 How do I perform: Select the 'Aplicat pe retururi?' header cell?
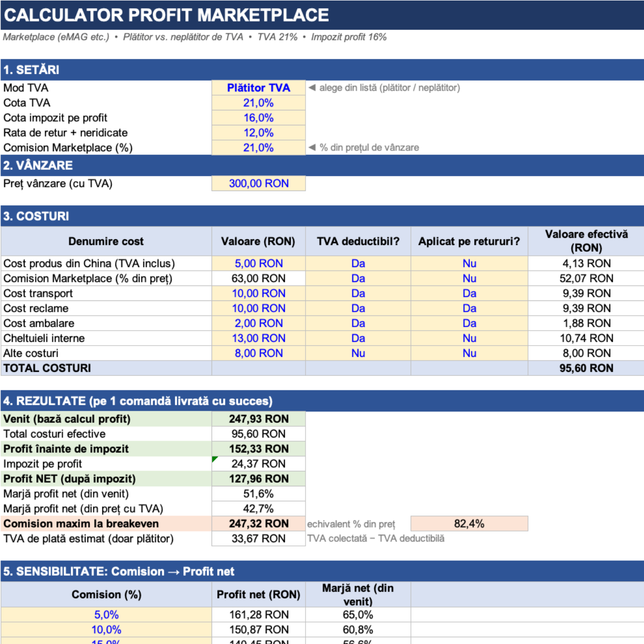point(469,241)
